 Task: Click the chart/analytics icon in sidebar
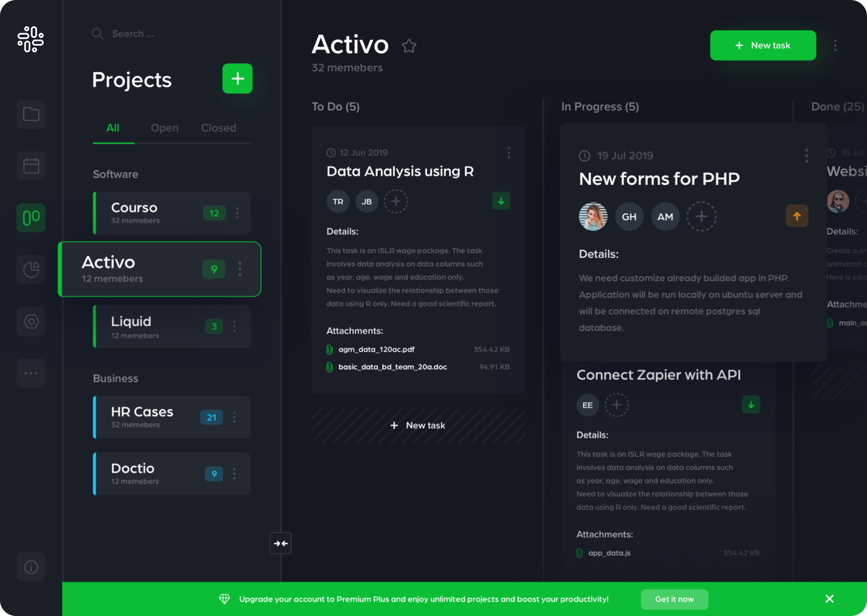point(31,269)
